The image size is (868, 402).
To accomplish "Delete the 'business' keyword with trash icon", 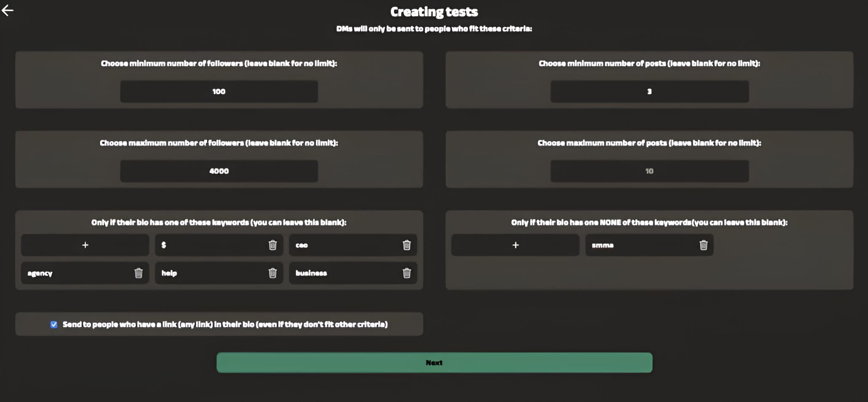I will [406, 273].
